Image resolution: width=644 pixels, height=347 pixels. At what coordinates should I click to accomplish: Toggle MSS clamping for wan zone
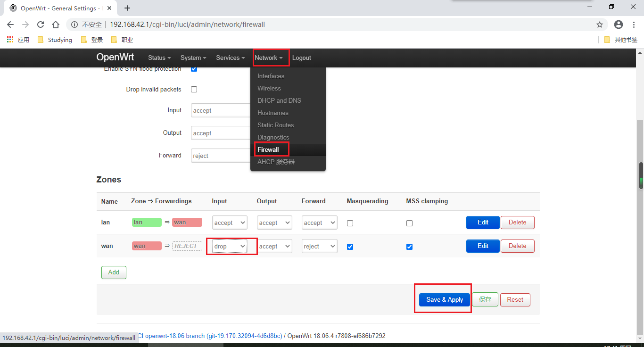(x=409, y=247)
